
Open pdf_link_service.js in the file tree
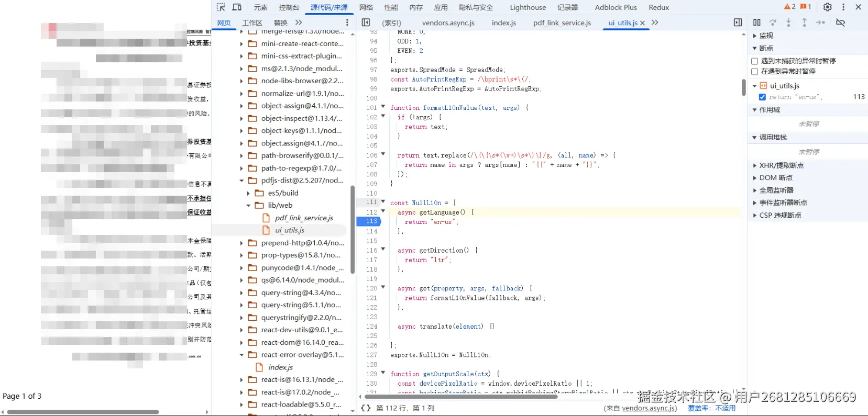click(x=304, y=218)
